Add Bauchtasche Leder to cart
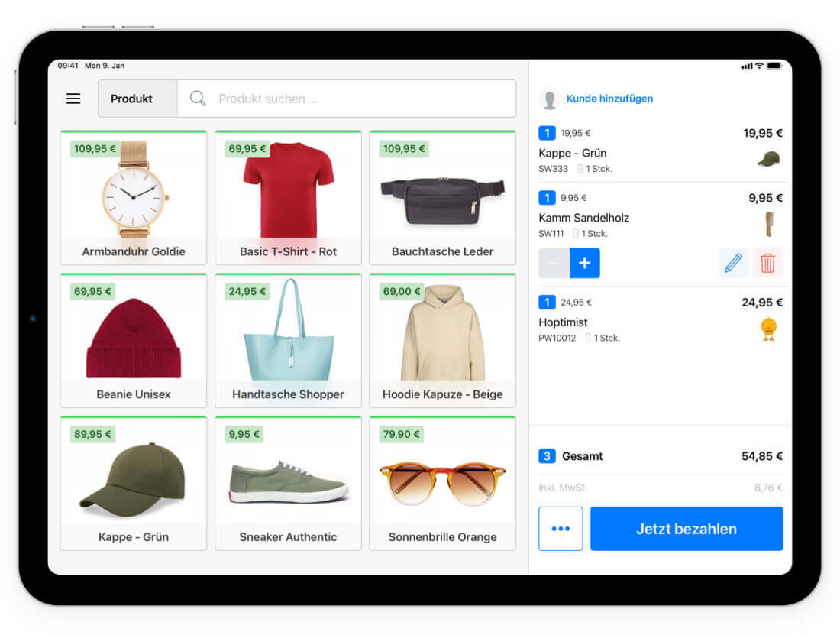The height and width of the screenshot is (635, 840). (442, 198)
